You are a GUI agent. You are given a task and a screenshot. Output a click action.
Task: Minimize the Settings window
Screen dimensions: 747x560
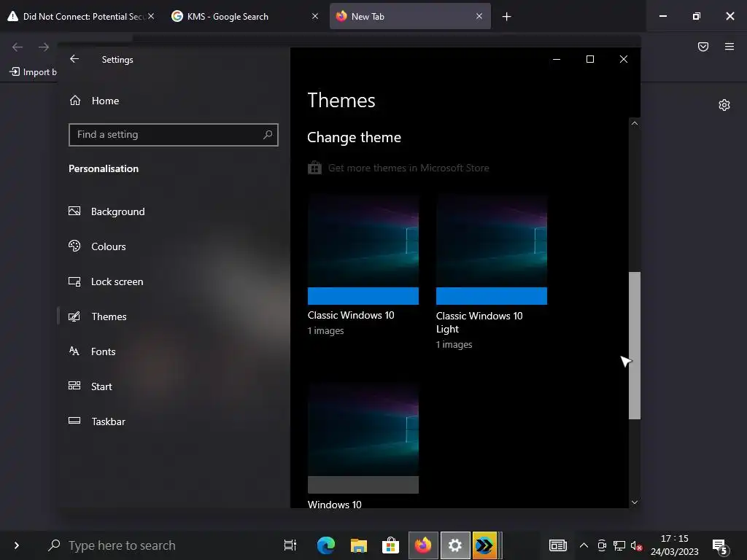557,59
